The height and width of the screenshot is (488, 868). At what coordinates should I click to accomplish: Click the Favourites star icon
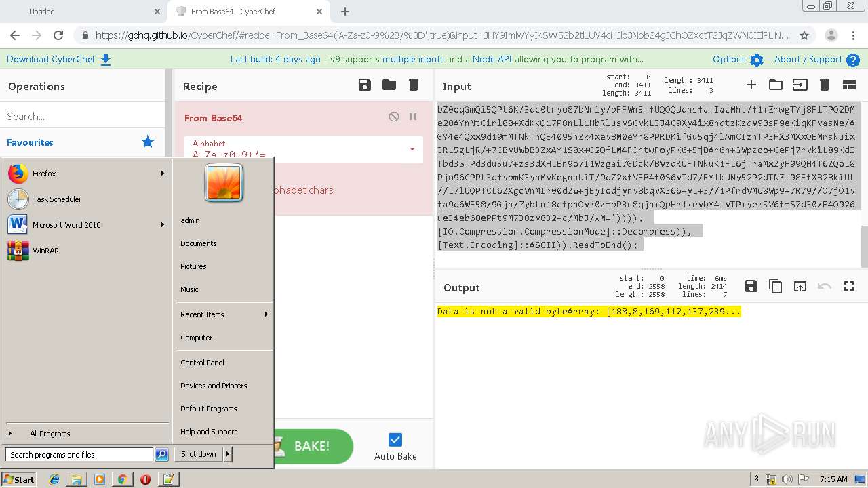pos(148,142)
